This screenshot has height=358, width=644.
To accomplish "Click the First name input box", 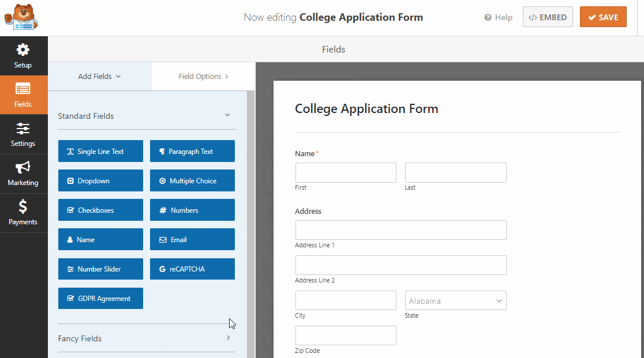I will click(x=346, y=172).
